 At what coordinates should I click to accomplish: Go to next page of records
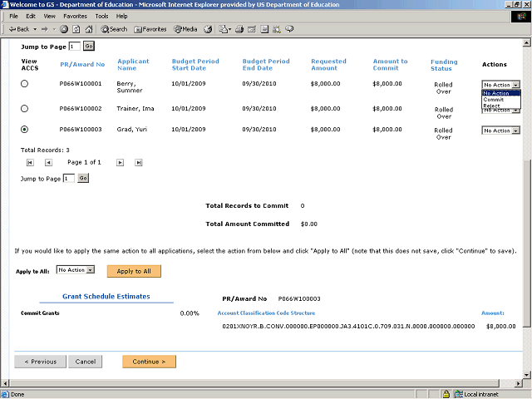point(120,163)
